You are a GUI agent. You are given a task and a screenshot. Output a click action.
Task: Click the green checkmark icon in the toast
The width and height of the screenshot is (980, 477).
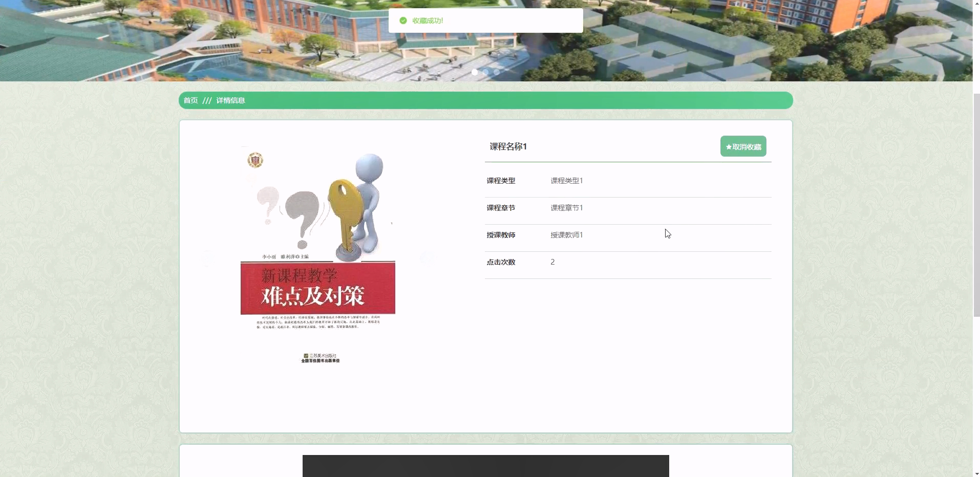(x=403, y=20)
